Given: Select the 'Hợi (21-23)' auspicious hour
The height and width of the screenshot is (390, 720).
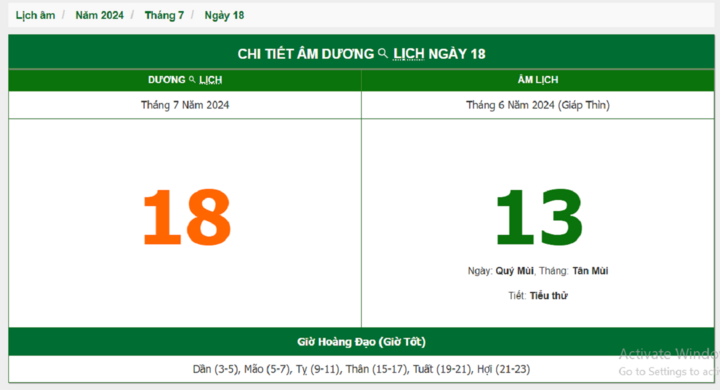Looking at the screenshot, I should (x=504, y=369).
